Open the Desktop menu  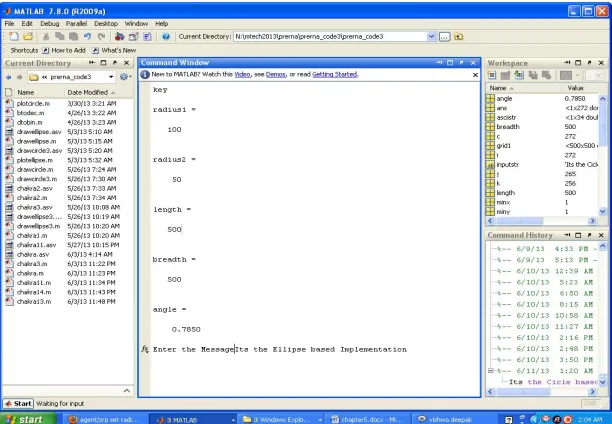click(x=106, y=23)
